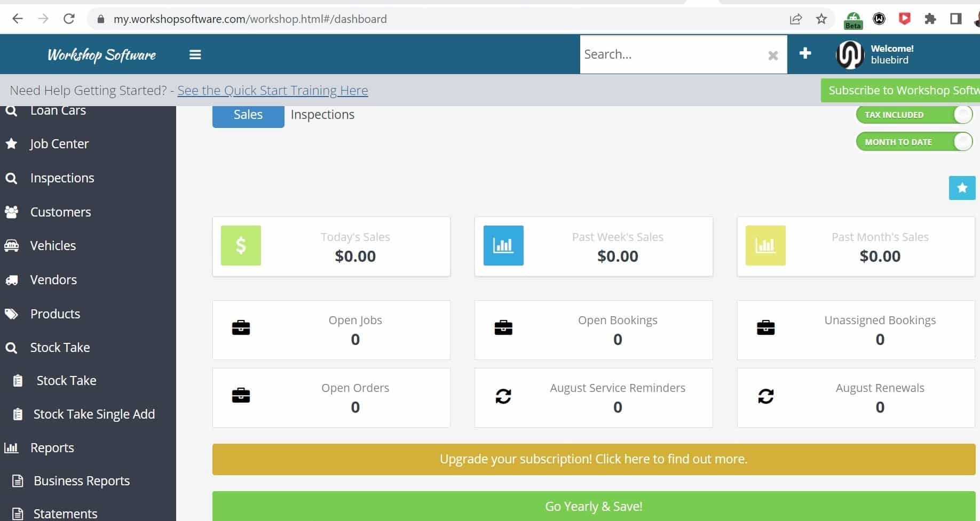The image size is (980, 521).
Task: Click the Products tags icon
Action: [11, 314]
